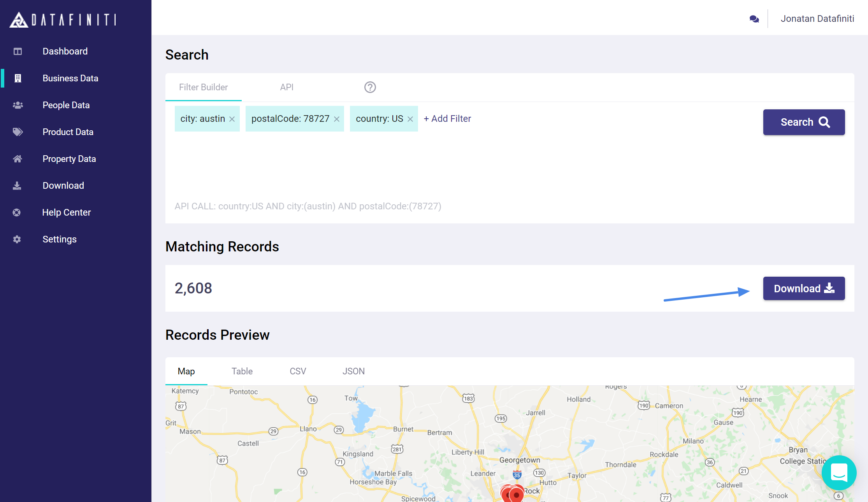
Task: Remove the city: austin filter
Action: click(x=232, y=119)
